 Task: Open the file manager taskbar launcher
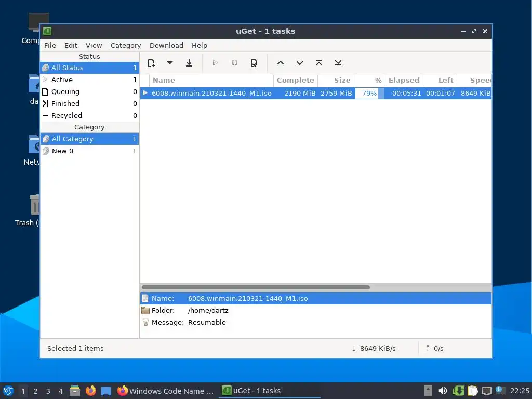pyautogui.click(x=75, y=391)
